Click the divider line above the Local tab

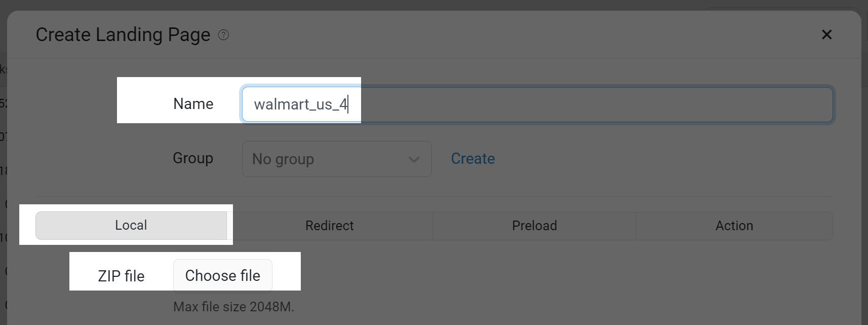coord(434,197)
